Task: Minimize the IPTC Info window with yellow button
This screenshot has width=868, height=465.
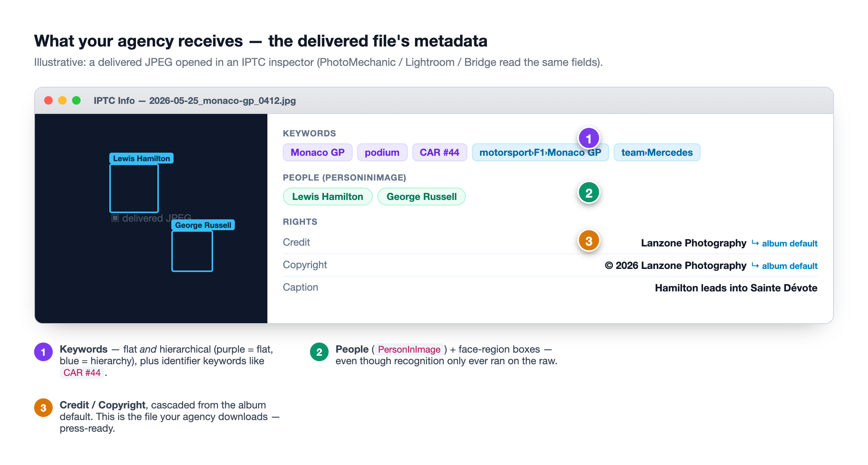Action: [62, 100]
